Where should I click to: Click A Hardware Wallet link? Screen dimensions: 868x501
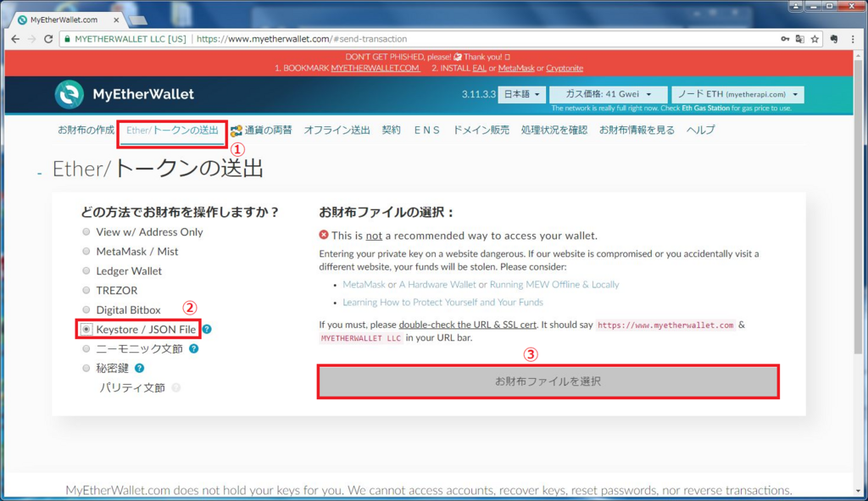[437, 285]
